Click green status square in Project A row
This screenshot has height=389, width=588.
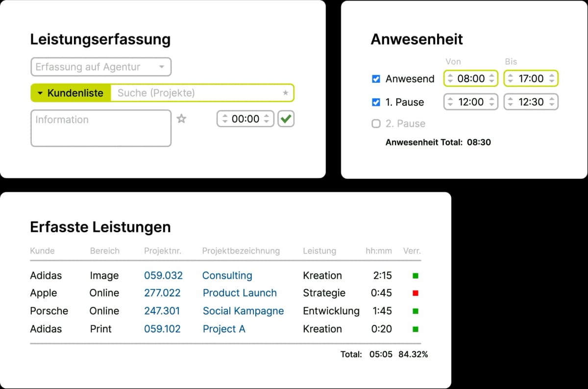click(416, 329)
